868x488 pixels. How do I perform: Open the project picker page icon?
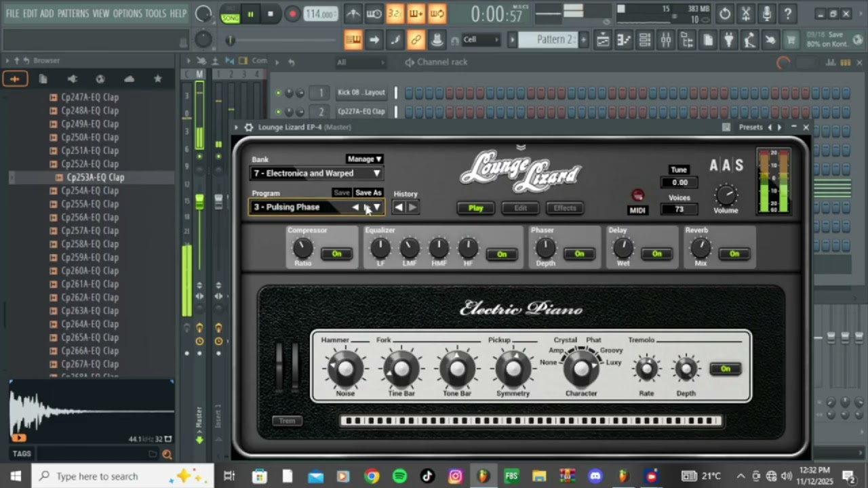click(x=708, y=40)
